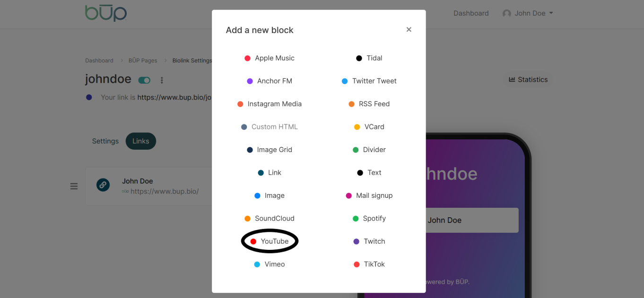Click the blue Twitter Tweet dot icon

(345, 81)
